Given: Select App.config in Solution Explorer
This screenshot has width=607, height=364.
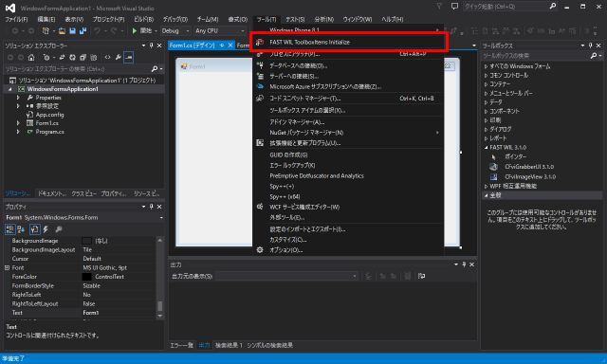Looking at the screenshot, I should point(49,115).
